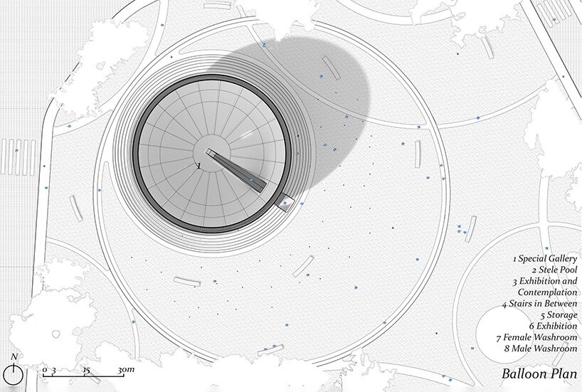Click the north arrow compass symbol
The image size is (582, 392).
pyautogui.click(x=14, y=372)
